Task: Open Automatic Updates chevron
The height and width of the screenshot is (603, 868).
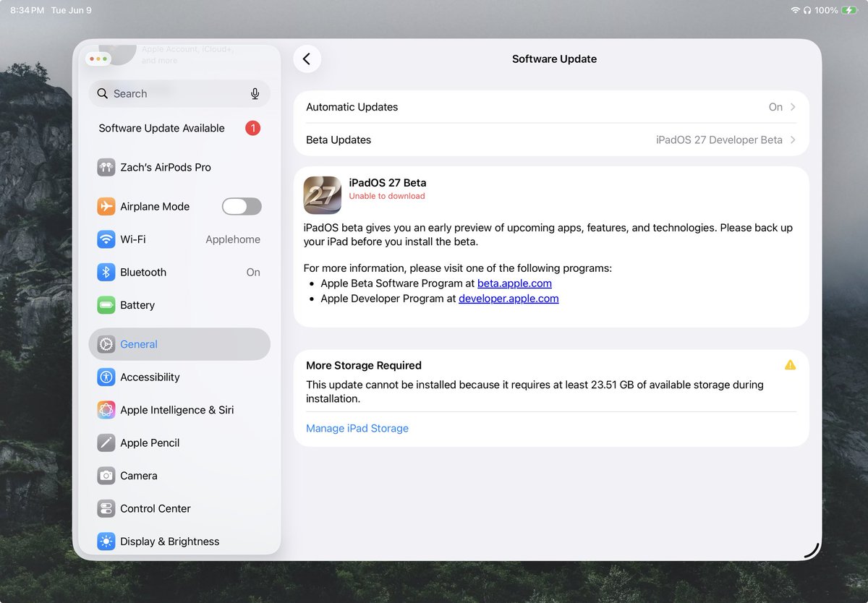Action: (x=793, y=107)
